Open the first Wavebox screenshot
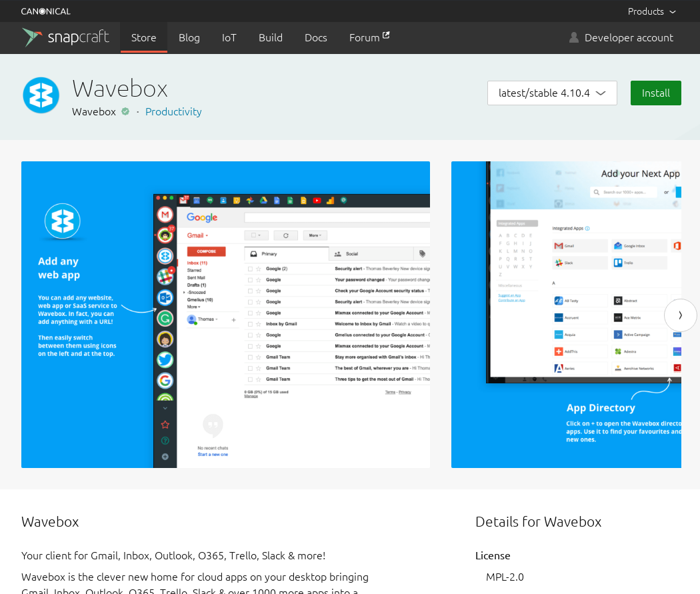This screenshot has height=594, width=700. tap(225, 313)
